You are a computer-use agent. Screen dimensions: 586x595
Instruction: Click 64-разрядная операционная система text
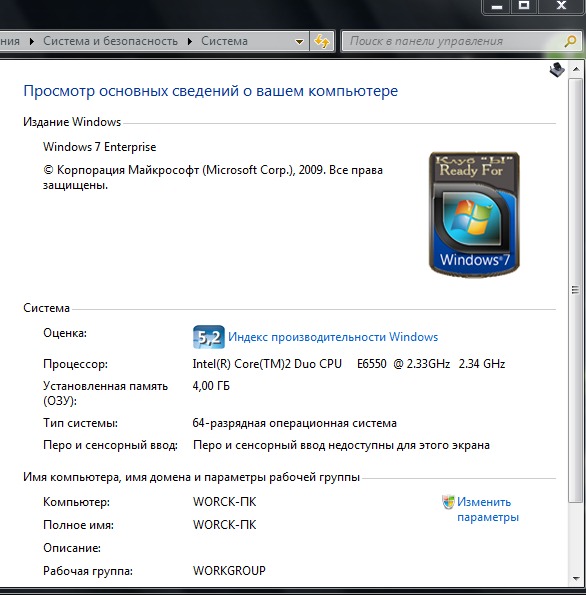[x=295, y=423]
